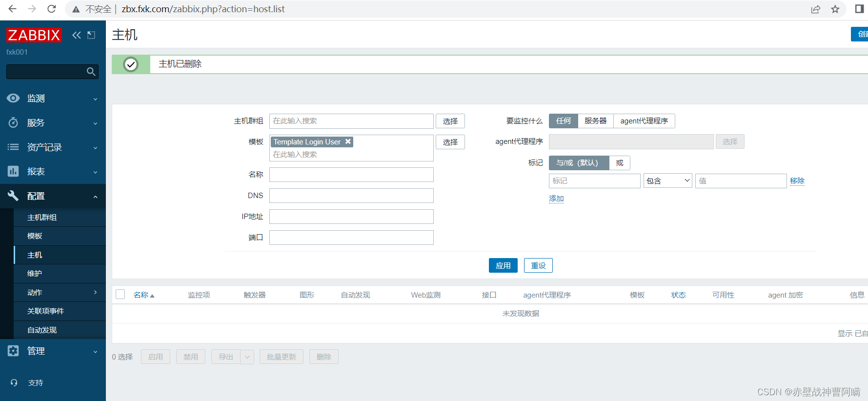Click the 配置 wrench icon

[13, 196]
